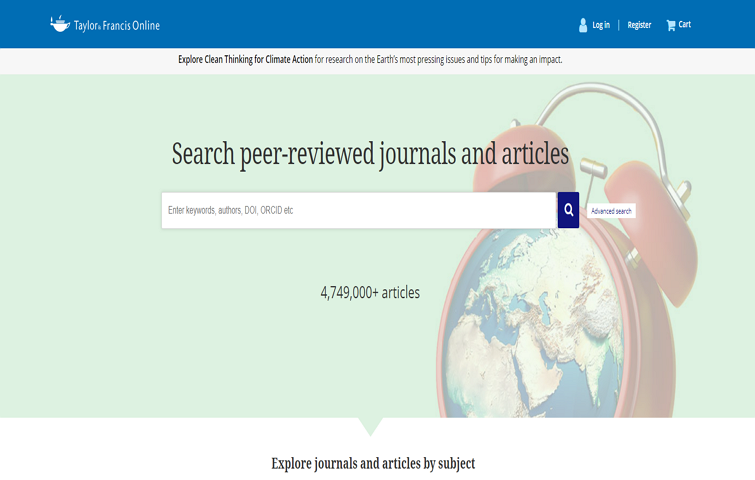755x480 pixels.
Task: Click the user profile icon beside Log in
Action: [583, 25]
